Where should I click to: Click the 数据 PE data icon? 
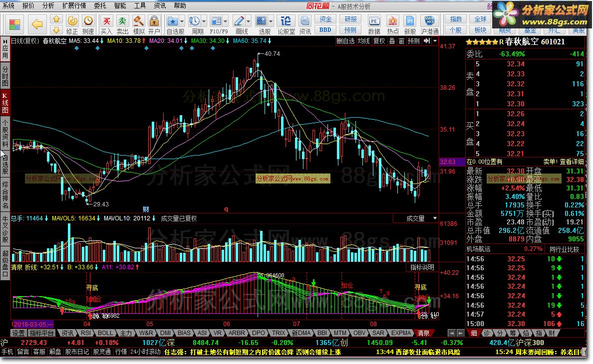tap(374, 25)
